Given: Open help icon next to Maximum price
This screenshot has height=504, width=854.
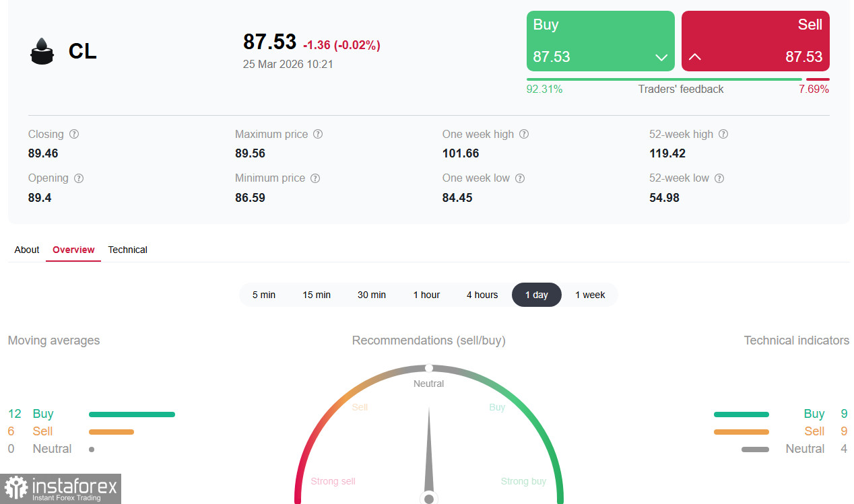Looking at the screenshot, I should point(318,134).
